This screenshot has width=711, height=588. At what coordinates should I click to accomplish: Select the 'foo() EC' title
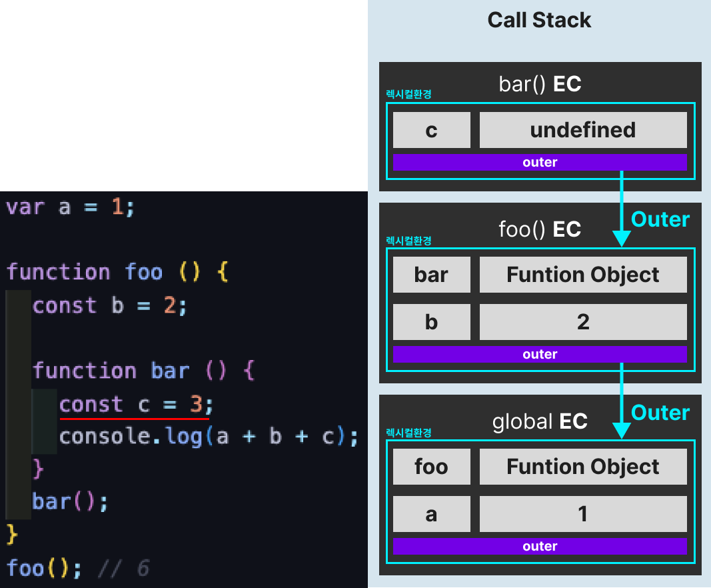click(540, 229)
